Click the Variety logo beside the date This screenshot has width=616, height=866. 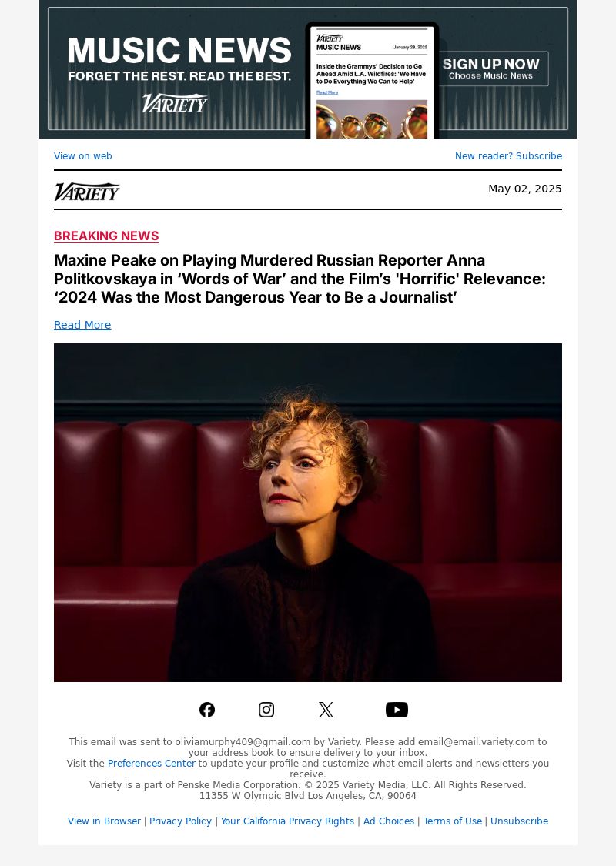point(87,192)
